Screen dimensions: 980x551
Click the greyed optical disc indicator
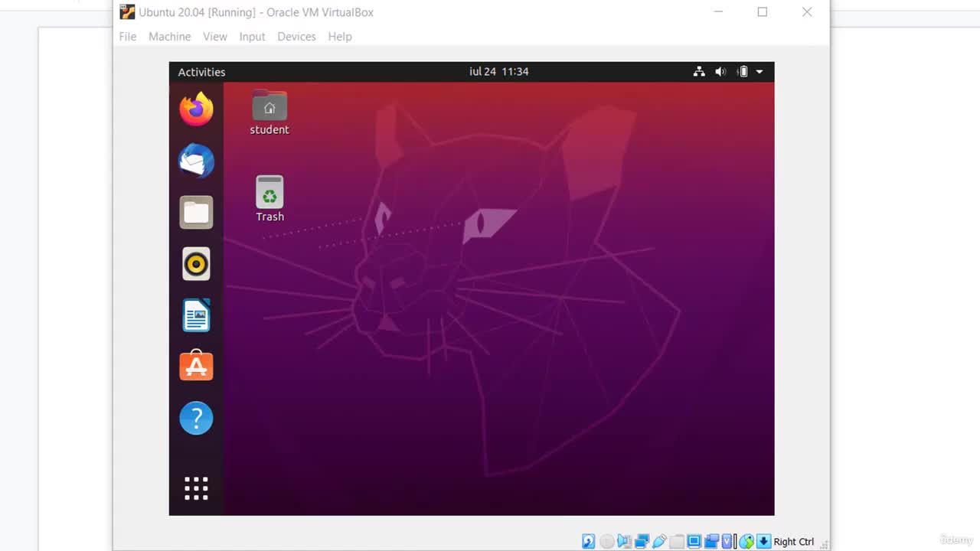pyautogui.click(x=606, y=542)
